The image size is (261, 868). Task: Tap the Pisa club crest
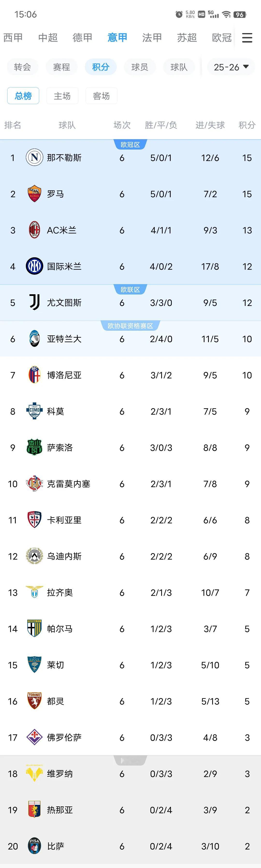pos(34,846)
